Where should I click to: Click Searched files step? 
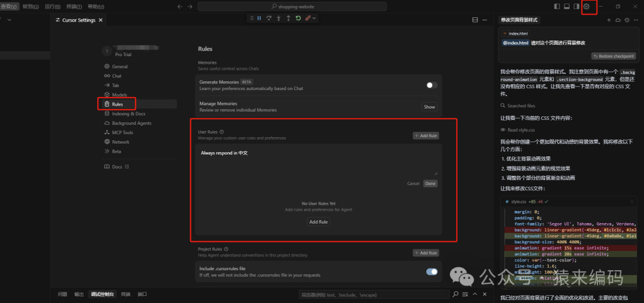click(x=518, y=106)
